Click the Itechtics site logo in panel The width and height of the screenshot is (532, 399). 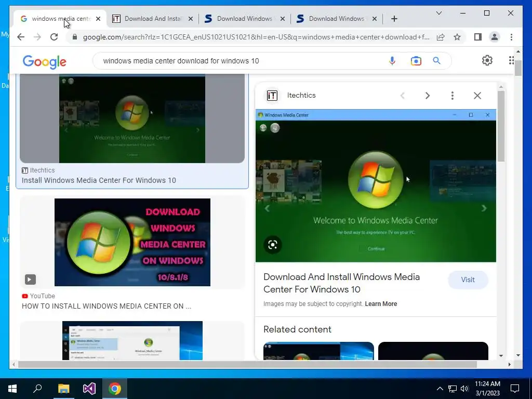[x=272, y=96]
